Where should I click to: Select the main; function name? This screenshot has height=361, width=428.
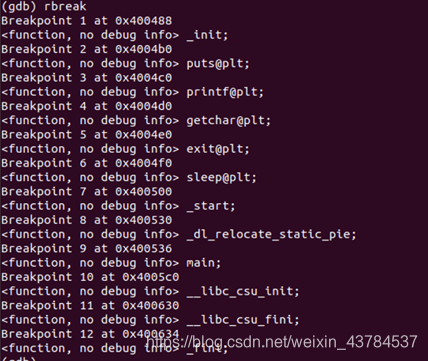tap(204, 263)
